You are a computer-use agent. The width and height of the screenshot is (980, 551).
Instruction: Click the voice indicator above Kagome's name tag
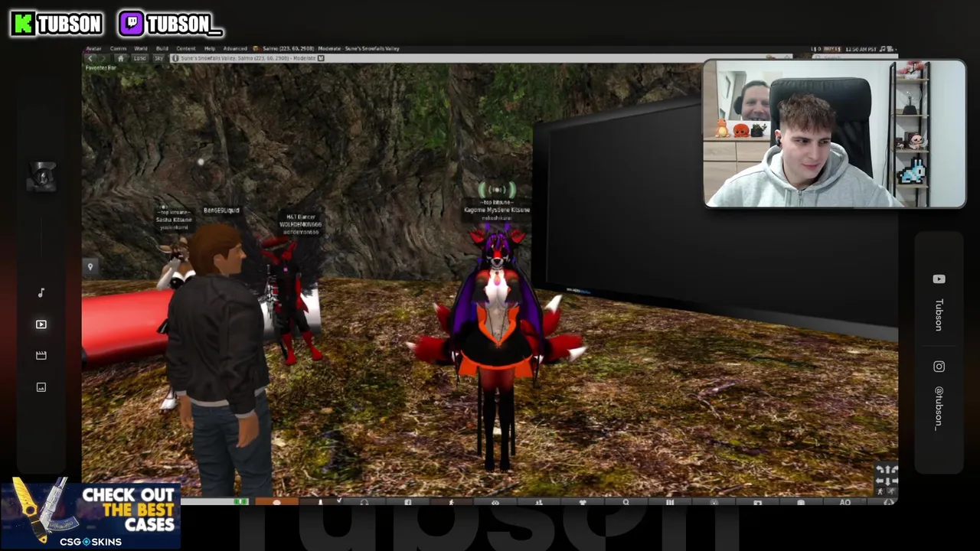(x=497, y=189)
